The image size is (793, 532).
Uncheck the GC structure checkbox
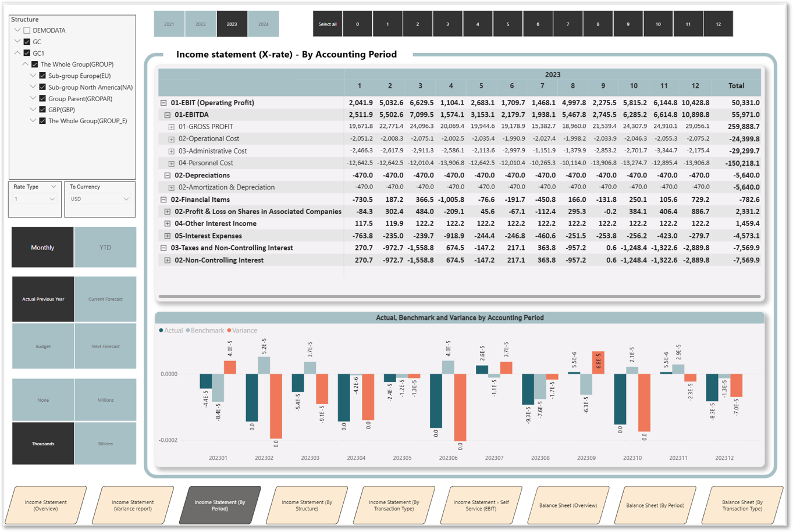click(27, 42)
